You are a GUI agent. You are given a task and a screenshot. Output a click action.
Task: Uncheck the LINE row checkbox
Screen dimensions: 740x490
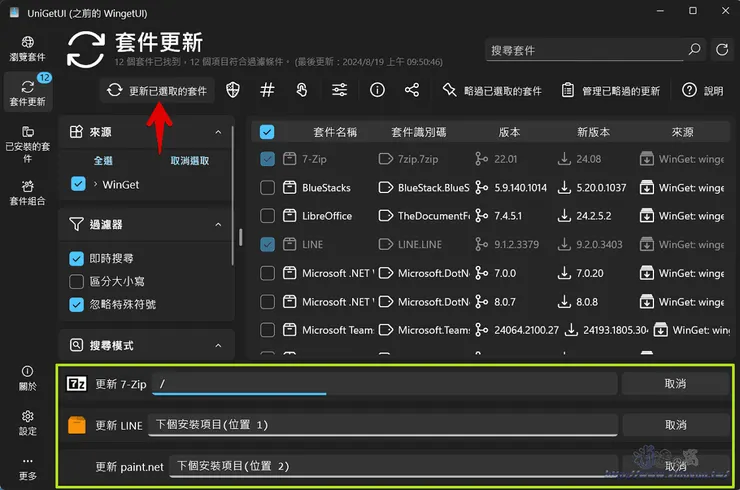(267, 245)
